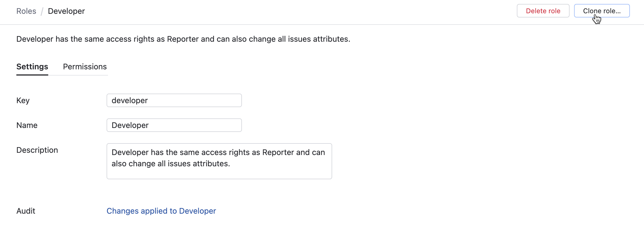The width and height of the screenshot is (644, 230).
Task: Focus the Name input field
Action: (174, 125)
